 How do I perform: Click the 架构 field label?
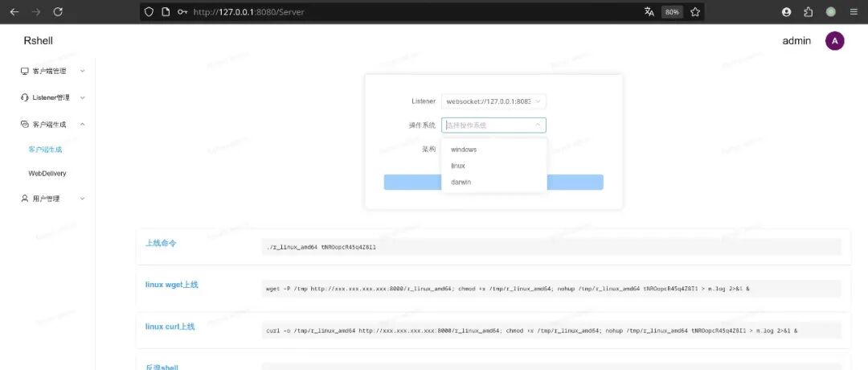[428, 149]
